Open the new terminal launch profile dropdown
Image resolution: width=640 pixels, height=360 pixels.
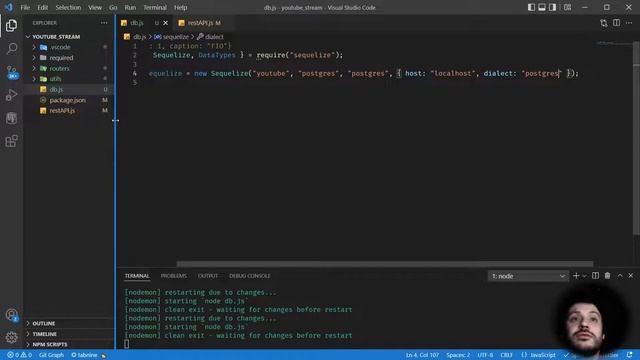(584, 276)
